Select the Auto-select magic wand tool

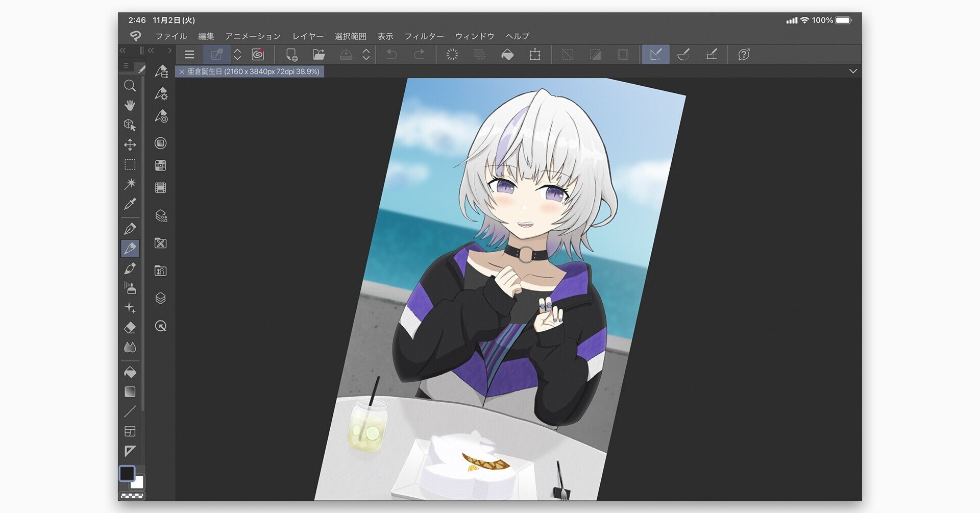130,182
